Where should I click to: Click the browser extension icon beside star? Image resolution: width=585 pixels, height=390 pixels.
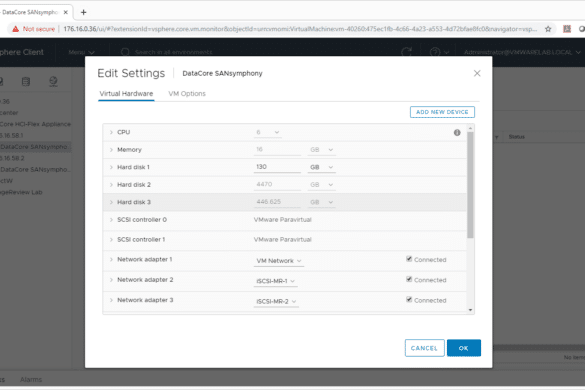tap(567, 29)
